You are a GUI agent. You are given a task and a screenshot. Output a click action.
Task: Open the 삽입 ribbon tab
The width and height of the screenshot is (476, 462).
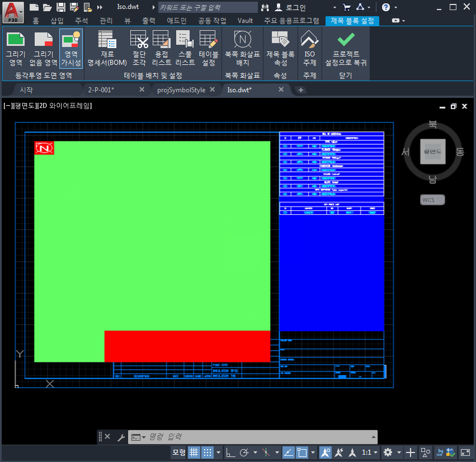[x=56, y=21]
